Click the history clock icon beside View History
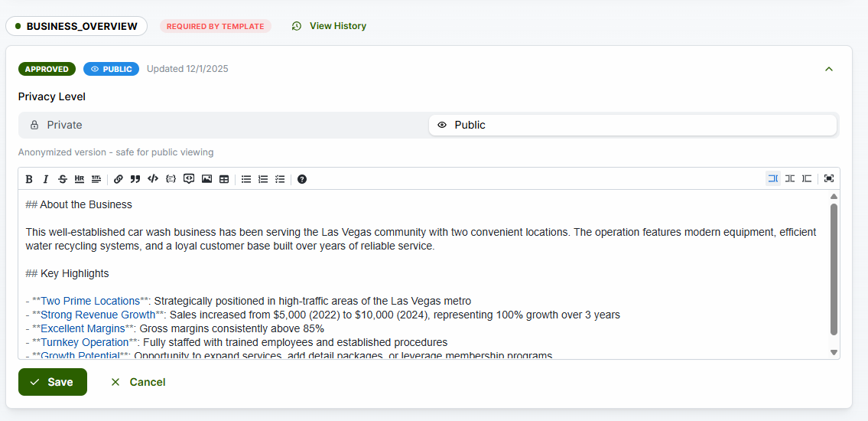868x421 pixels. pyautogui.click(x=297, y=26)
